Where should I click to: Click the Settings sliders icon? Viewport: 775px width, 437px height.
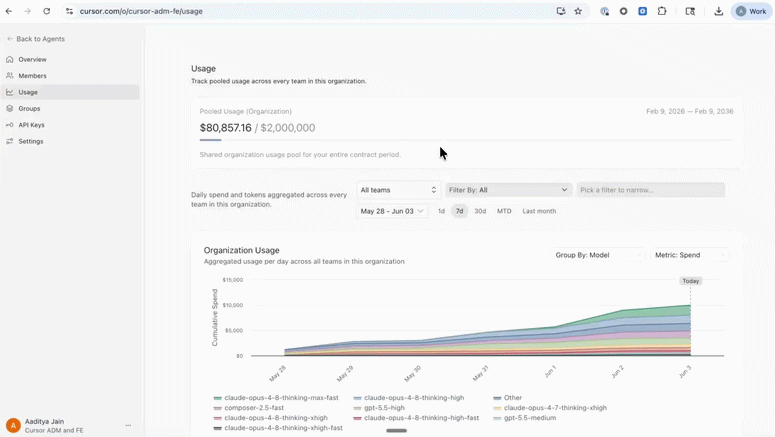[x=9, y=141]
